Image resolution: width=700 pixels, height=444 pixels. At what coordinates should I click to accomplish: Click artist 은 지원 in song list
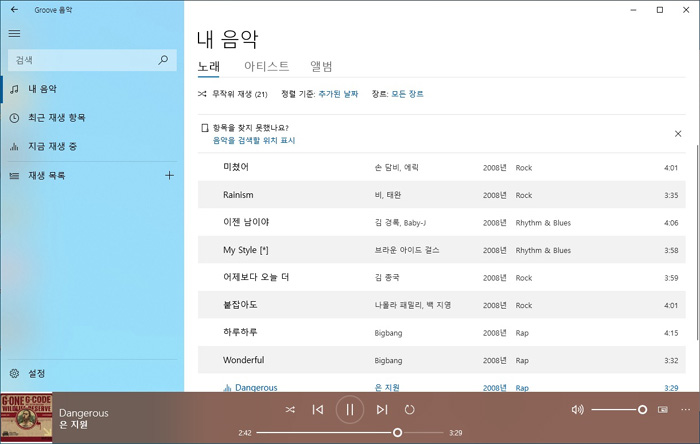tap(387, 387)
